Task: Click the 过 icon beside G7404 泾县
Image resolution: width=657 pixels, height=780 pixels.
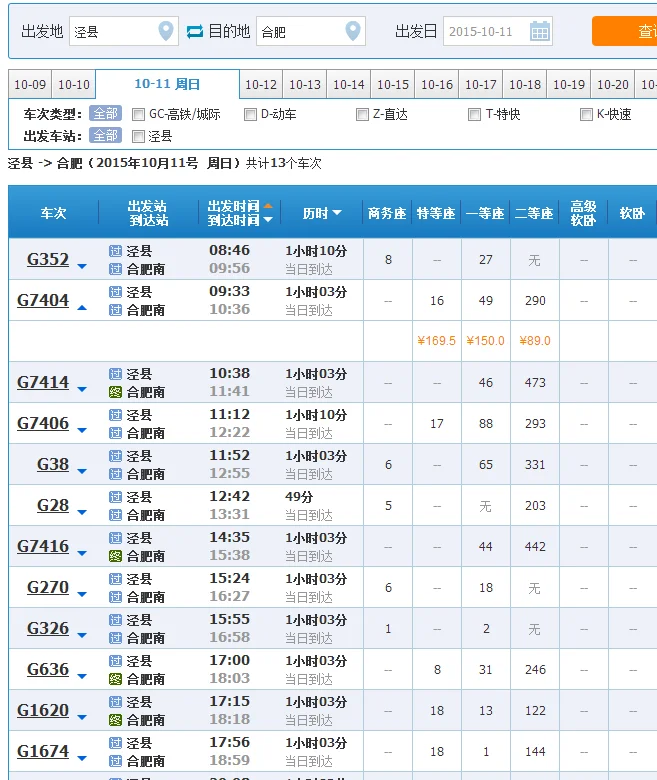Action: click(115, 292)
